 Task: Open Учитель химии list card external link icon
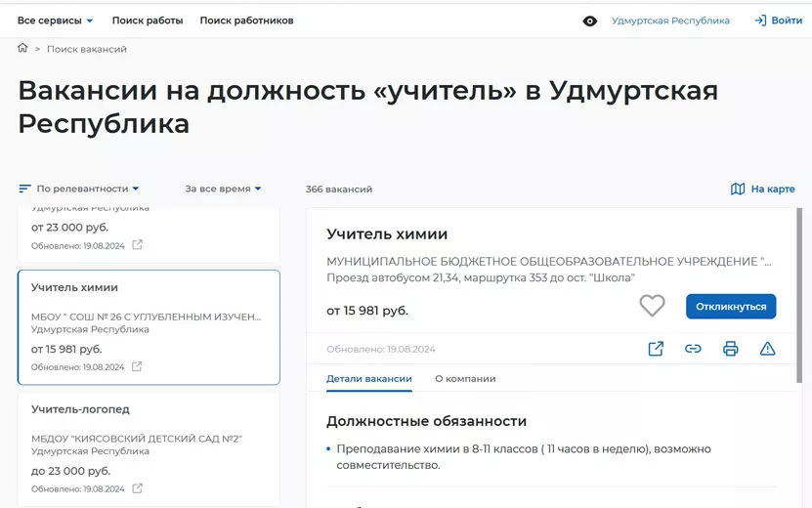click(x=137, y=367)
